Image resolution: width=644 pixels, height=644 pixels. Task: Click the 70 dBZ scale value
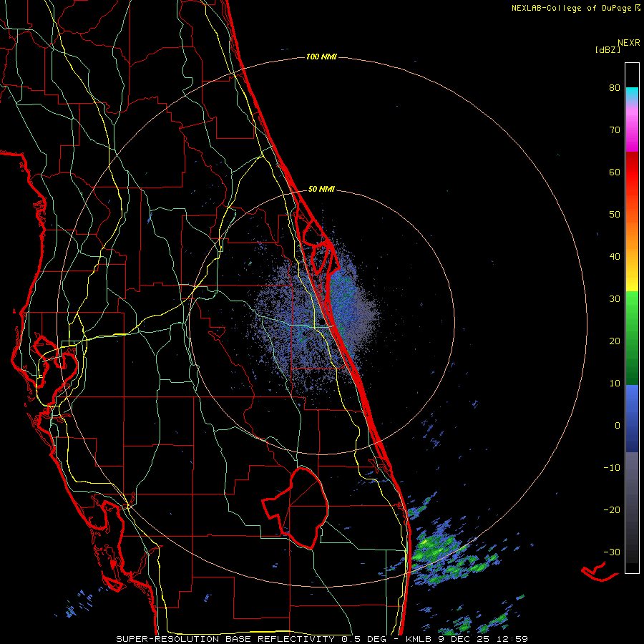[x=615, y=130]
